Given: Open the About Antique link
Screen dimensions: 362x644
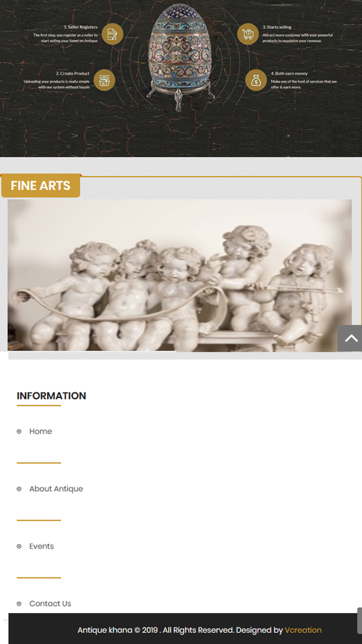Looking at the screenshot, I should (56, 489).
